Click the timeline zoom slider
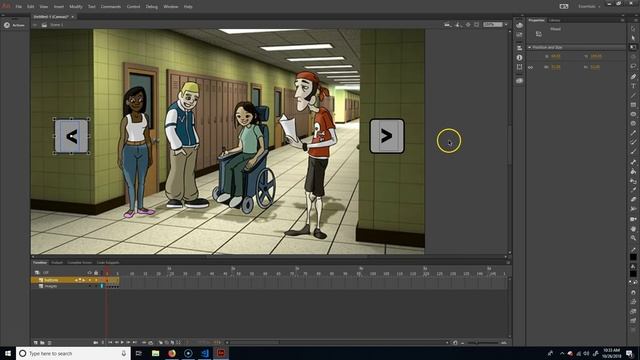This screenshot has width=640, height=360. pyautogui.click(x=478, y=343)
